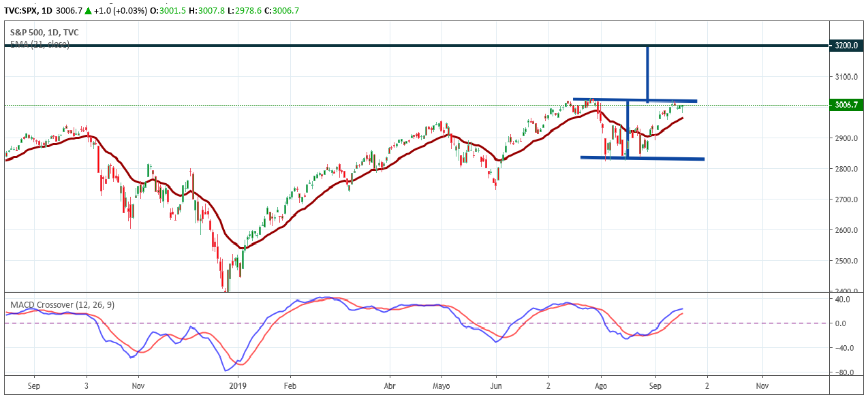Click the Mayo time axis label

(x=441, y=385)
